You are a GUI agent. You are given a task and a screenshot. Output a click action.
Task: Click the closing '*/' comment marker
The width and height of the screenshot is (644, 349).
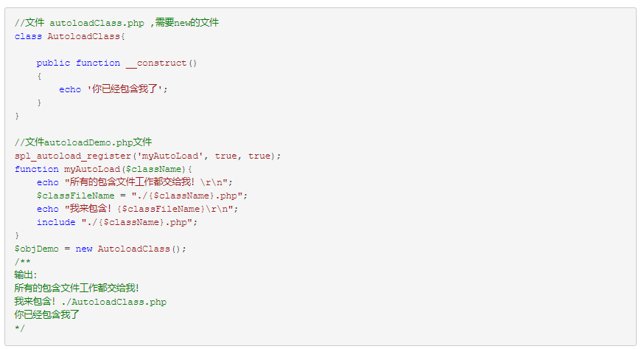(x=20, y=328)
